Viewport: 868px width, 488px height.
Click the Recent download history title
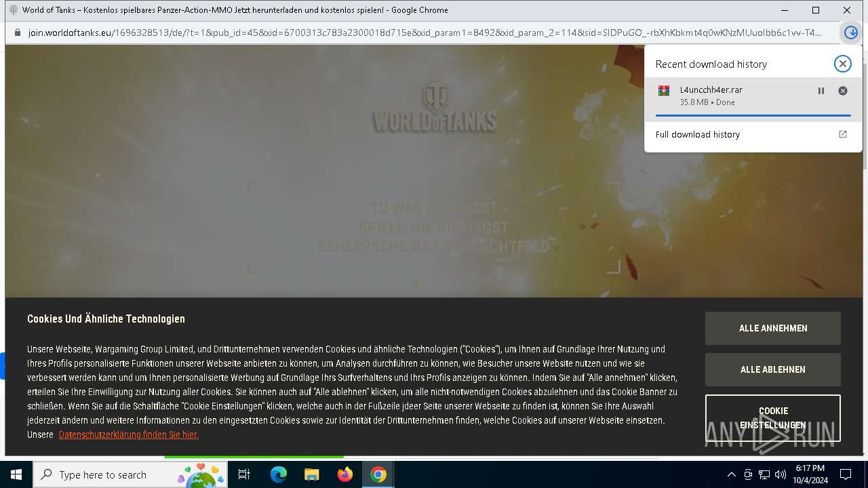coord(711,64)
